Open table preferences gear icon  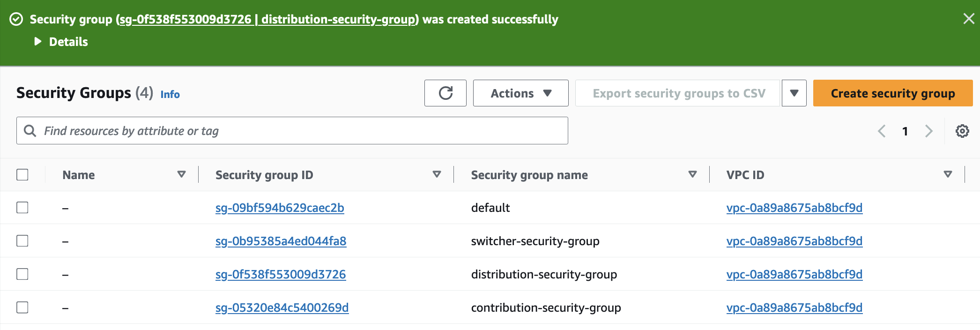pos(962,131)
